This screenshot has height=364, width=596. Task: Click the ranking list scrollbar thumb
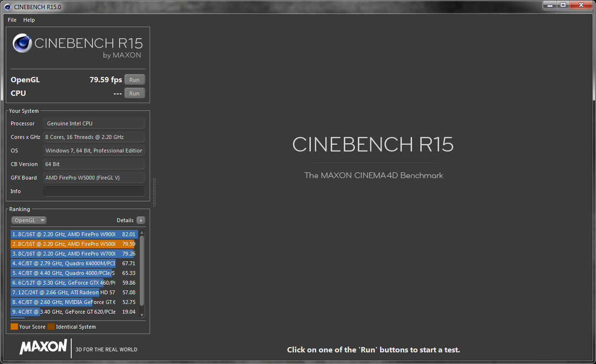142,271
